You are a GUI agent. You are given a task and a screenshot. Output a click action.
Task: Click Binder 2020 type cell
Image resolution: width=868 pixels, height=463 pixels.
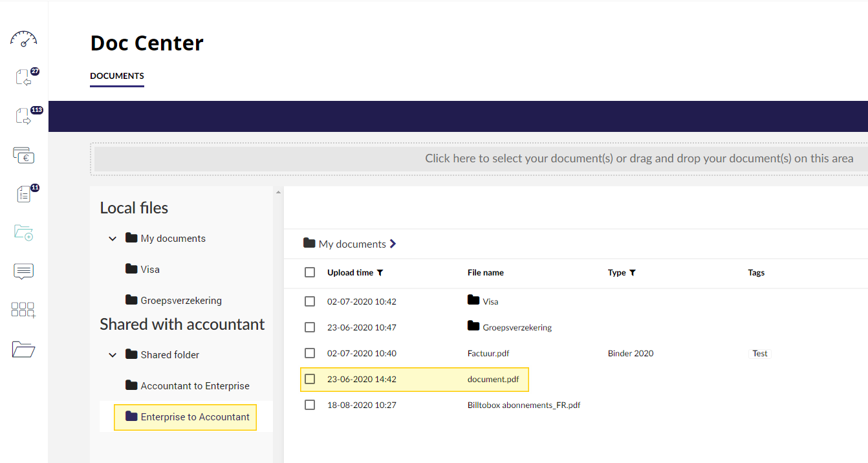tap(631, 353)
